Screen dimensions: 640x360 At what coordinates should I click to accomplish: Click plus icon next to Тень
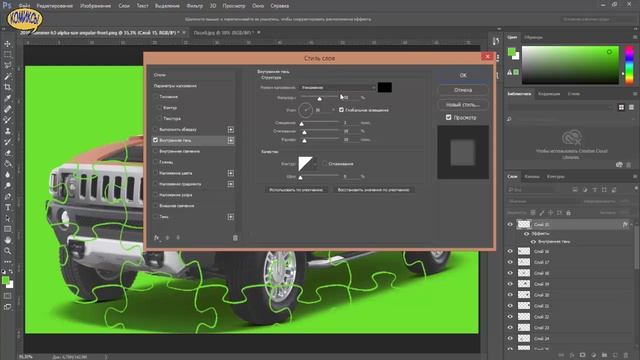[231, 217]
